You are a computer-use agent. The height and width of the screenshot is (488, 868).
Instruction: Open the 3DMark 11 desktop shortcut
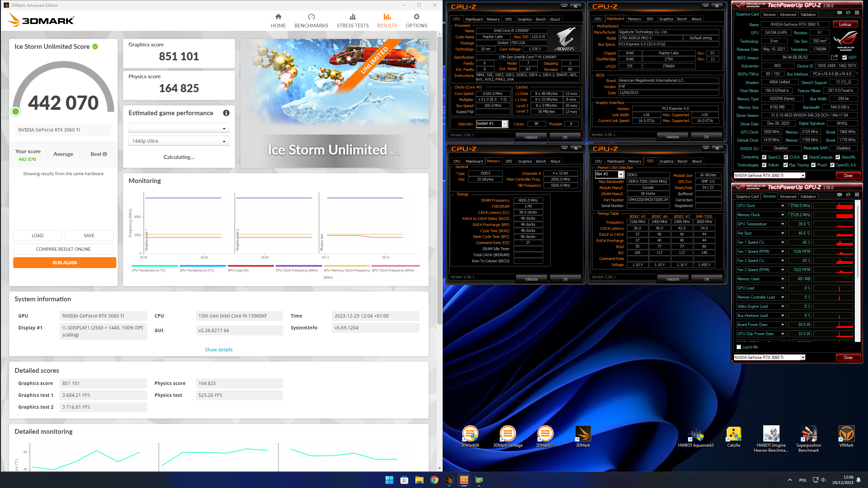coord(545,436)
